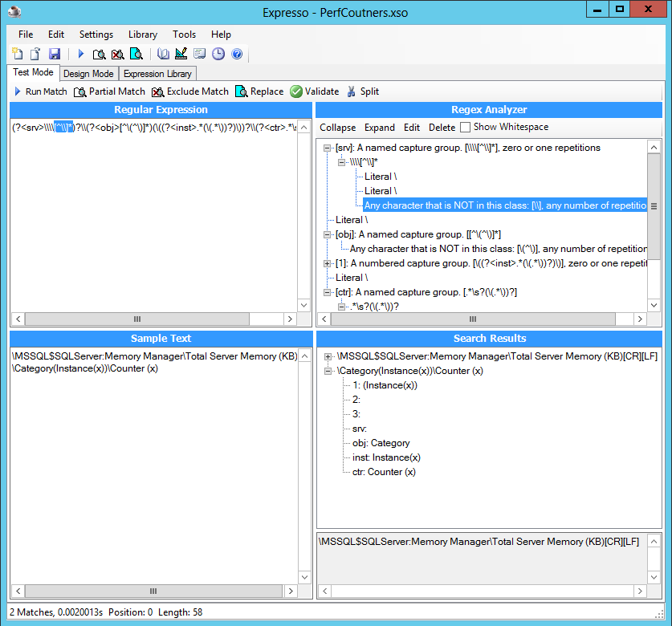The height and width of the screenshot is (626, 672).
Task: Click the blue Run Match arrow in top toolbar
Action: (x=80, y=54)
